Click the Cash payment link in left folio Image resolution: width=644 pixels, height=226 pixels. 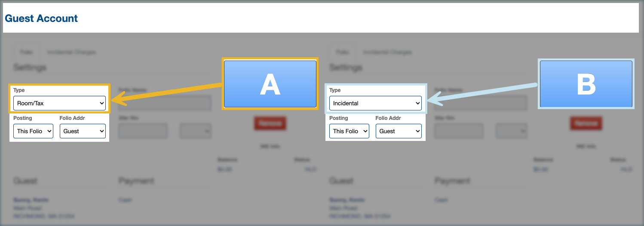pyautogui.click(x=125, y=200)
